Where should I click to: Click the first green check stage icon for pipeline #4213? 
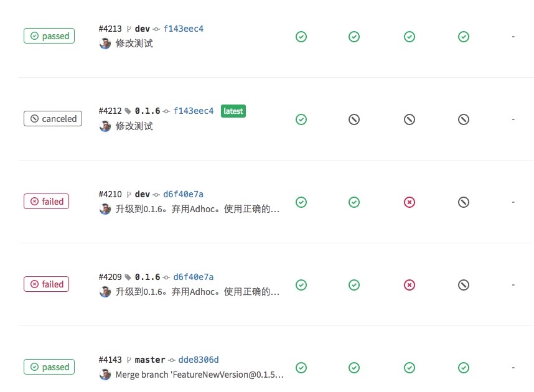pyautogui.click(x=301, y=36)
